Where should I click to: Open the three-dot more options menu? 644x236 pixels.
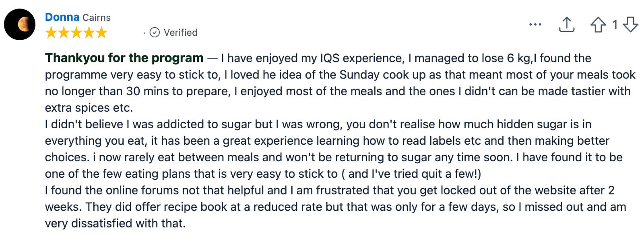[x=535, y=25]
